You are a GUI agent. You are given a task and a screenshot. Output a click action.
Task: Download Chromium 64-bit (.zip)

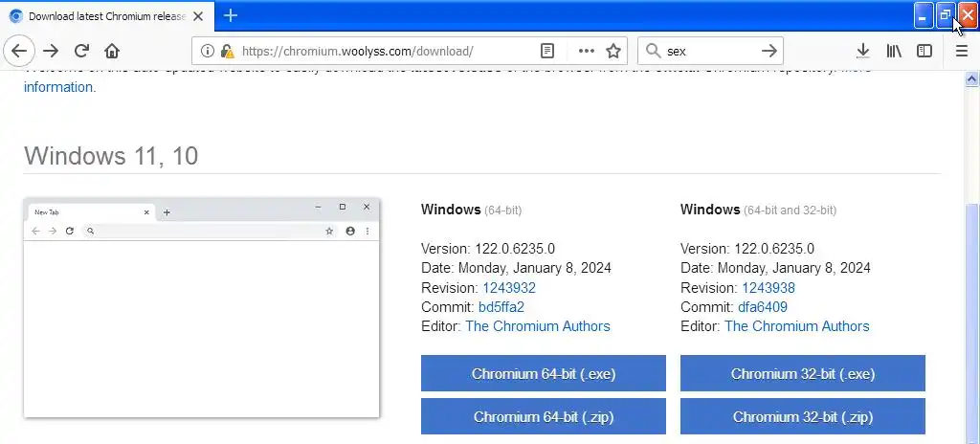(544, 416)
